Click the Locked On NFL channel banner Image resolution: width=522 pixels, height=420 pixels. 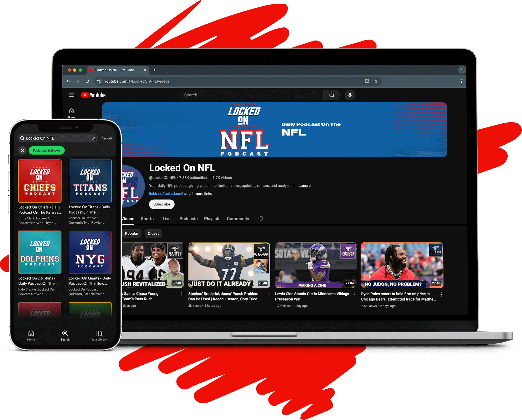point(274,130)
